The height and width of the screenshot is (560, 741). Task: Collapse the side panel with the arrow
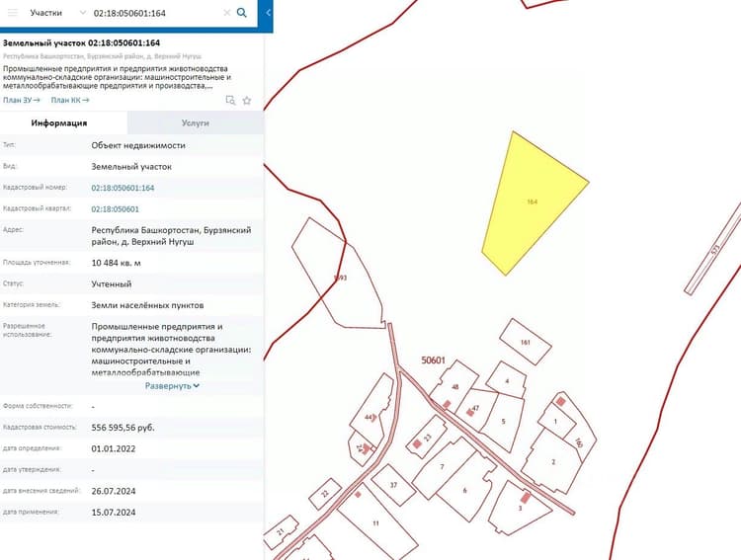click(268, 13)
